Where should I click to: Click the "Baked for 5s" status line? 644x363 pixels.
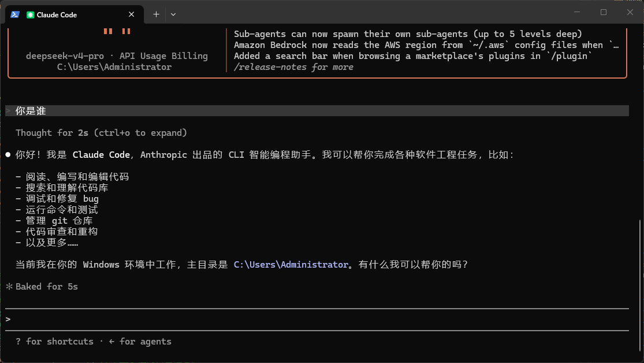click(42, 287)
